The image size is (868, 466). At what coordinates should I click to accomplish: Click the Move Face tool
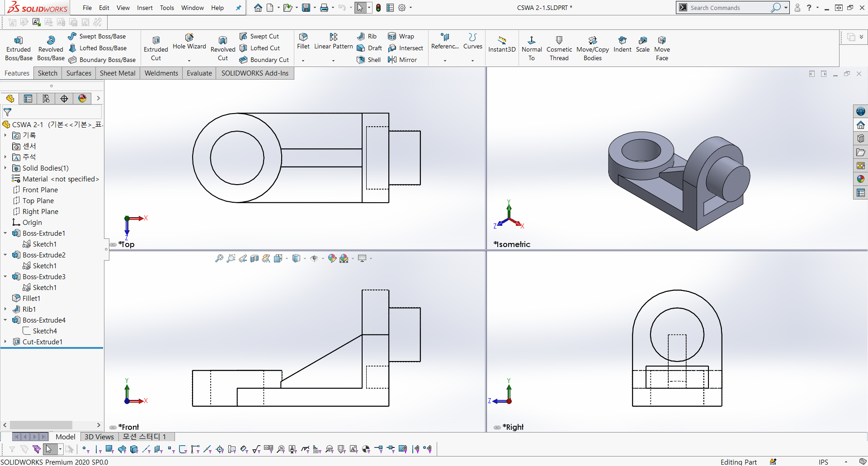click(x=662, y=48)
